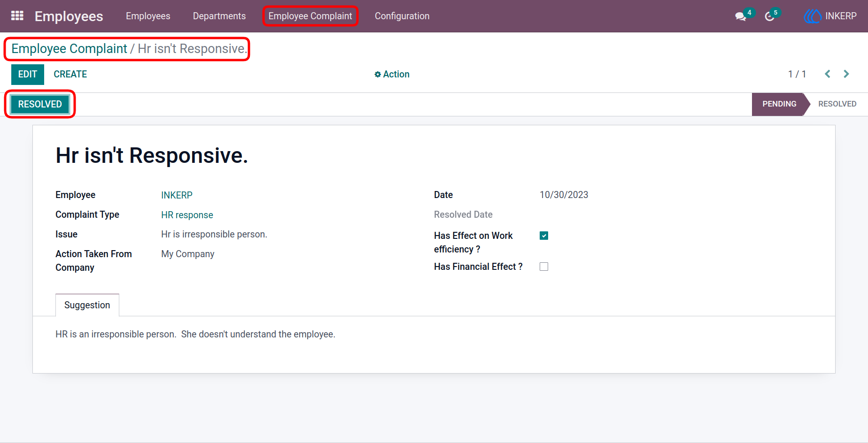Screen dimensions: 868x443
Task: Click the 'Resolved Date' field label
Action: click(x=463, y=214)
